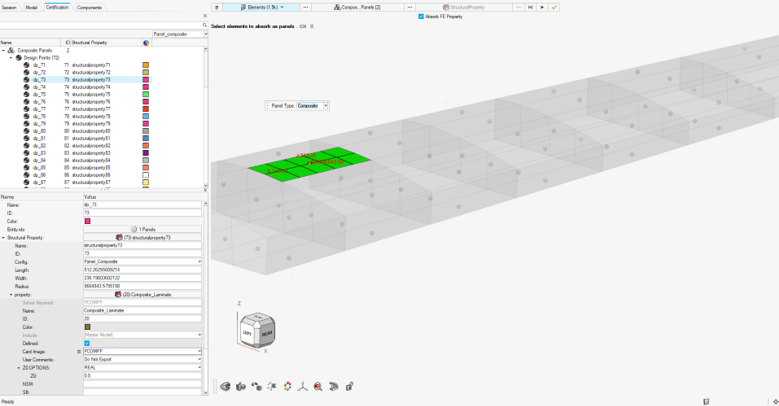Click the guide bar hamburger menu icon
Viewport: 779px width, 406px height.
click(x=217, y=7)
